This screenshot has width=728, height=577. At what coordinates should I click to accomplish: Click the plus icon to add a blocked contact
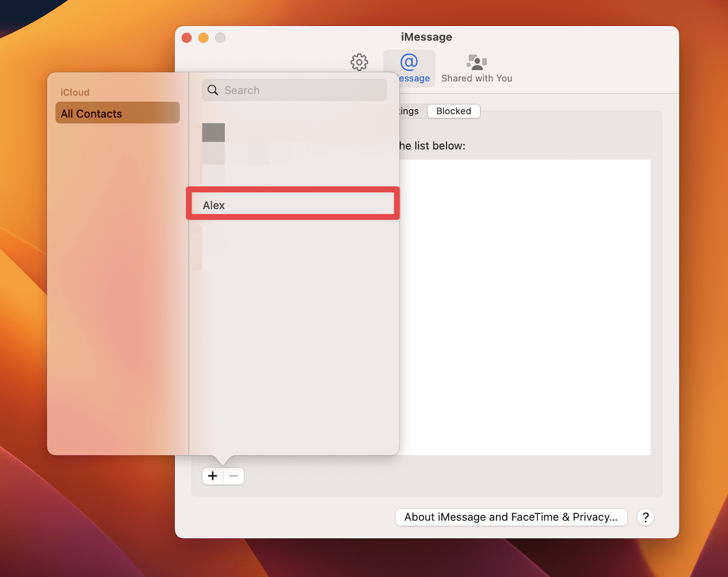click(212, 476)
